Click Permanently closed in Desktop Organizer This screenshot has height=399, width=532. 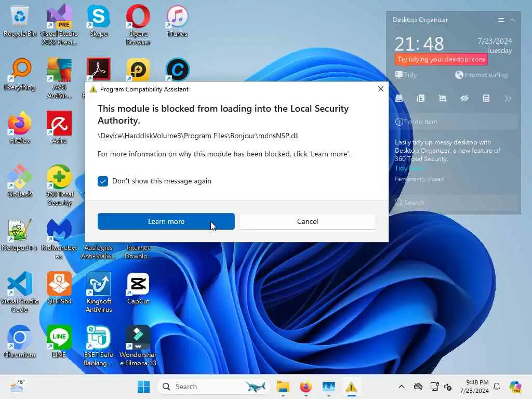[x=419, y=179]
